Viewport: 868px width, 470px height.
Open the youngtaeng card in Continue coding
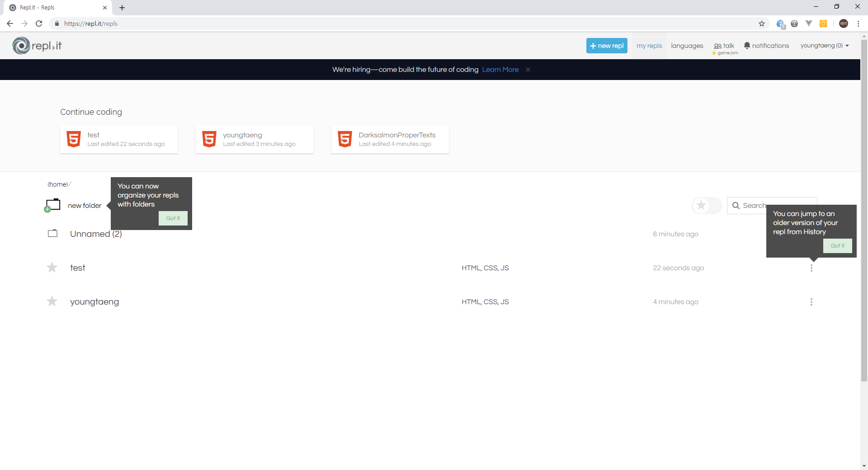point(255,139)
